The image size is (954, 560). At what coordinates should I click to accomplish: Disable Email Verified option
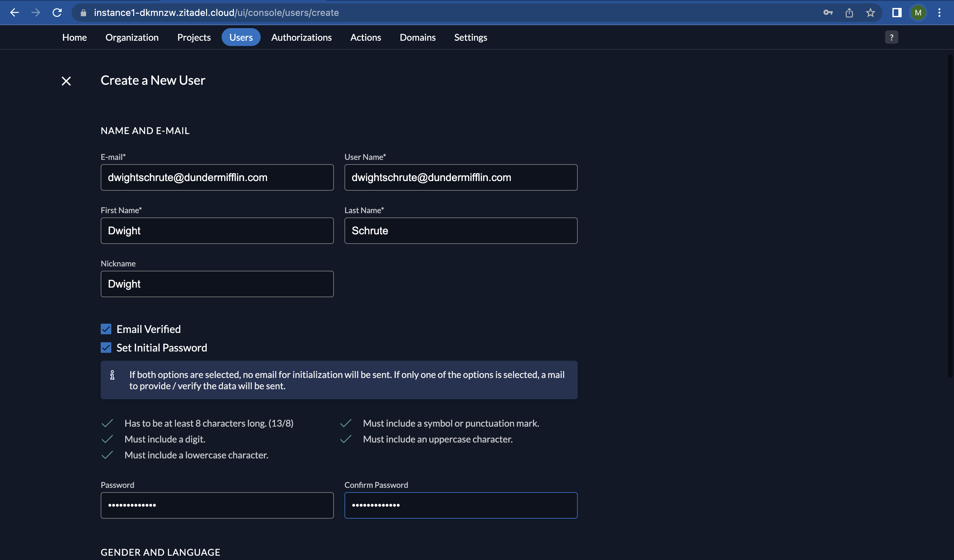coord(106,329)
